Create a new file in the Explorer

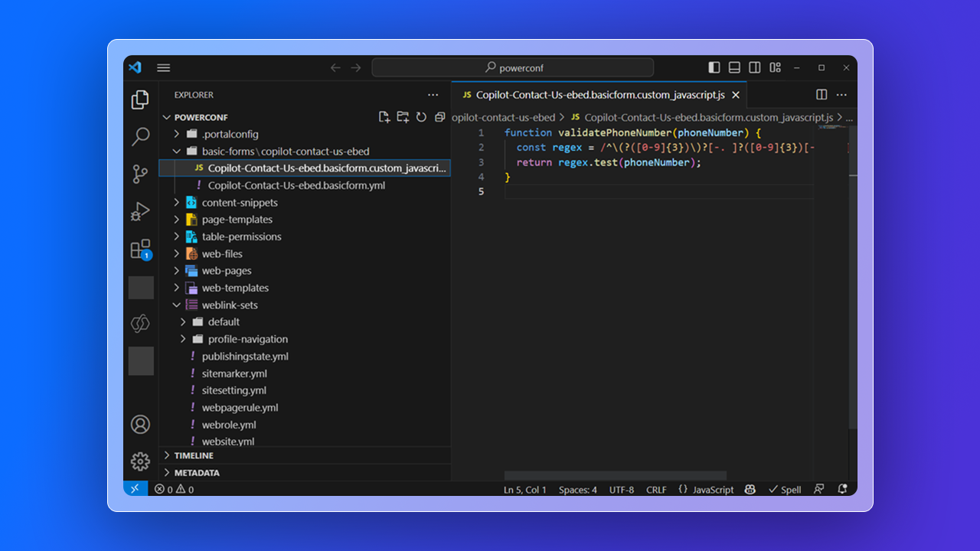click(384, 116)
